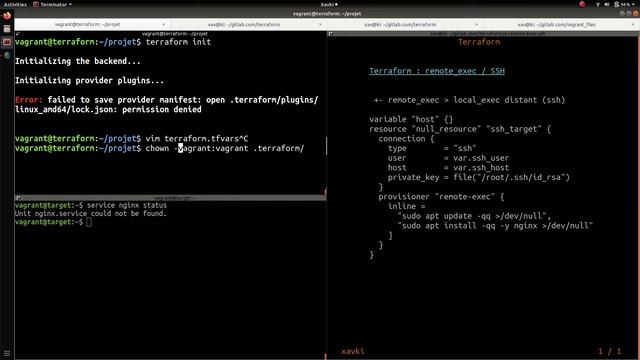Viewport: 640px width, 360px height.
Task: Click 'variable "host" {}' line
Action: pos(411,119)
